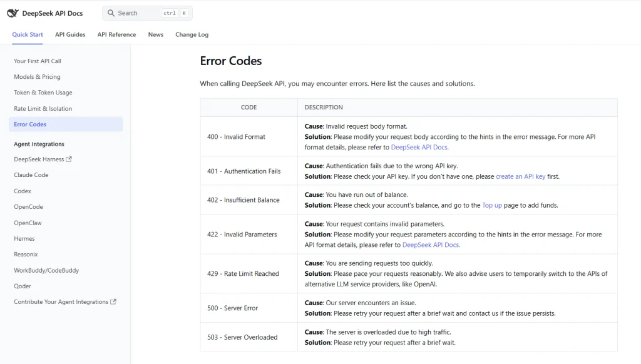Click the 429 - Rate Limit Reached cell
This screenshot has width=641, height=364.
[x=249, y=274]
